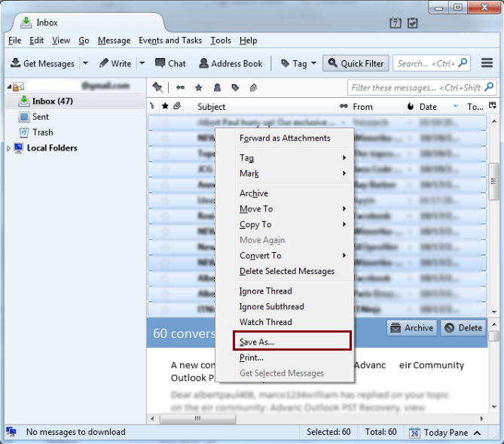Click the thread column header icon
Screen dimensions: 504x444
point(152,106)
